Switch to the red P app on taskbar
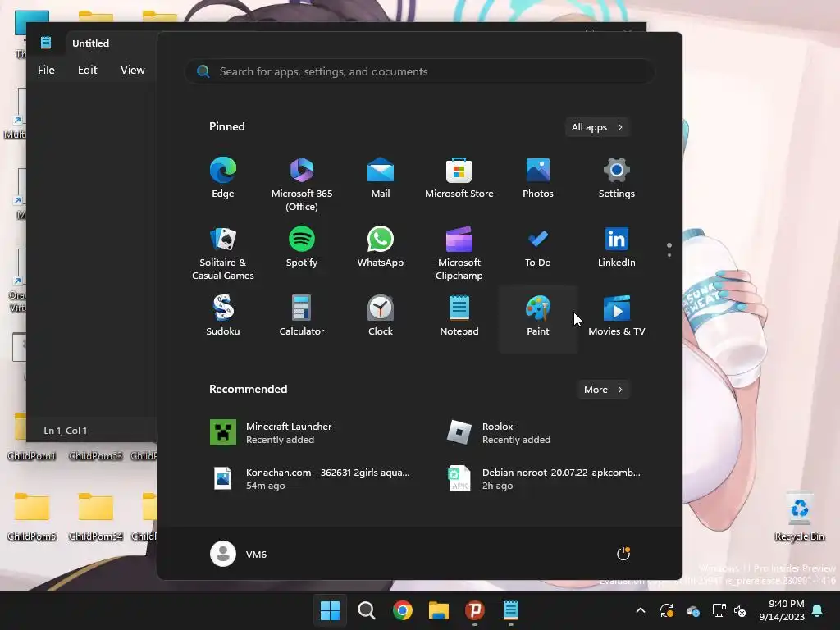The width and height of the screenshot is (840, 630). (x=475, y=610)
